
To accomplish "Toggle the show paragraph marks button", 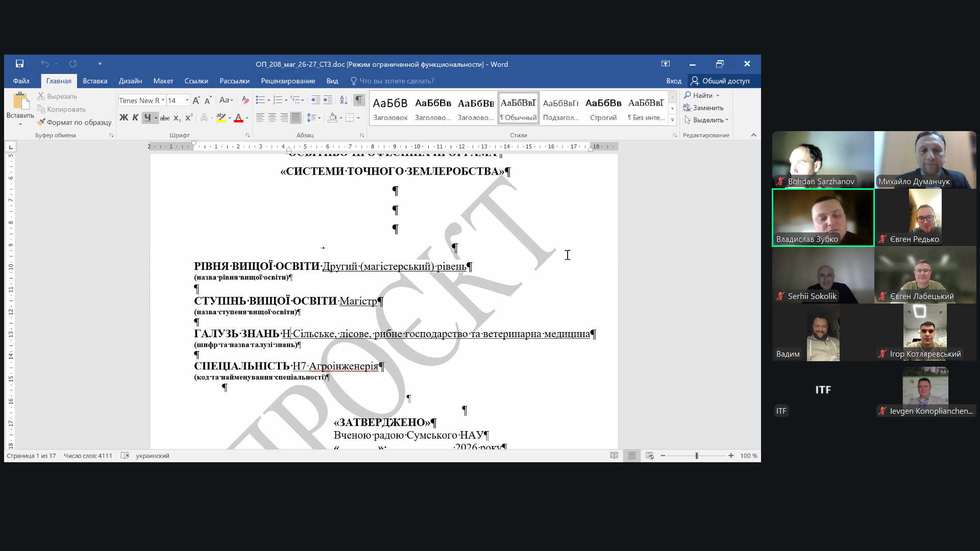I will point(359,100).
